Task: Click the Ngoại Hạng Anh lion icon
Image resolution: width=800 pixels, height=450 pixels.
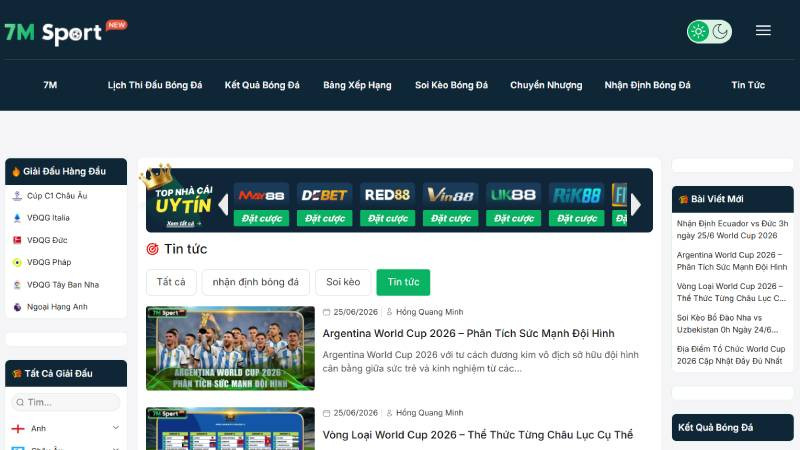Action: pos(17,307)
